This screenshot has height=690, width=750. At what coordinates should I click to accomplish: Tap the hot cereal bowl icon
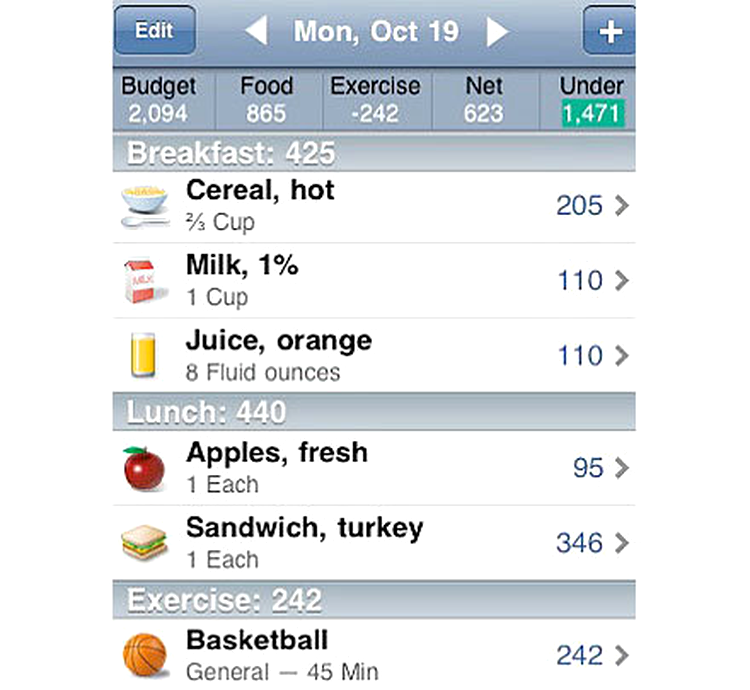coord(144,207)
